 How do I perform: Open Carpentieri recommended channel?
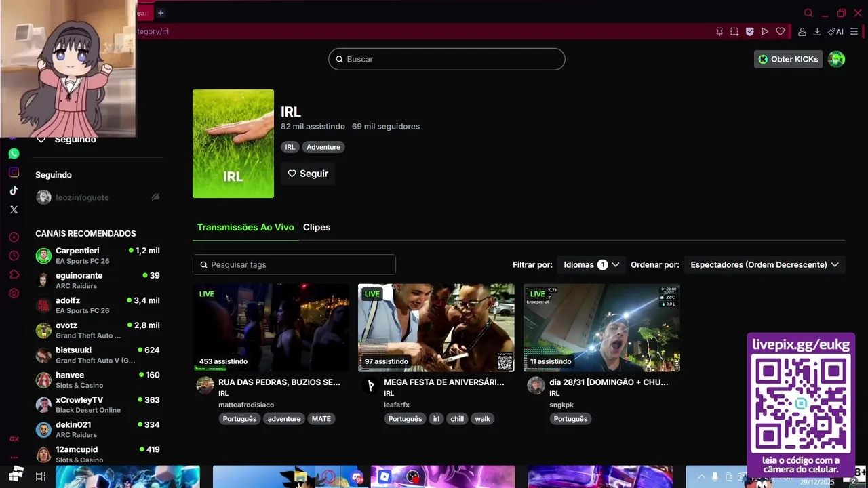[98, 256]
